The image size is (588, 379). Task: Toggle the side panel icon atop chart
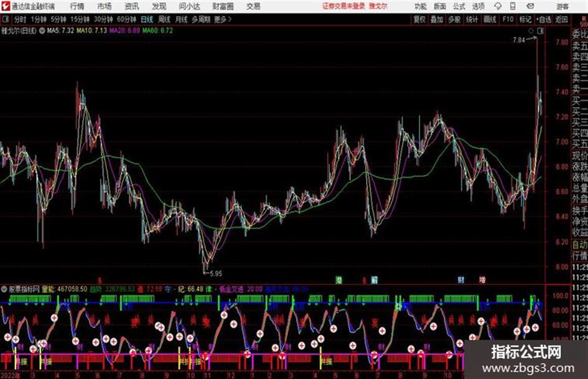tap(540, 31)
